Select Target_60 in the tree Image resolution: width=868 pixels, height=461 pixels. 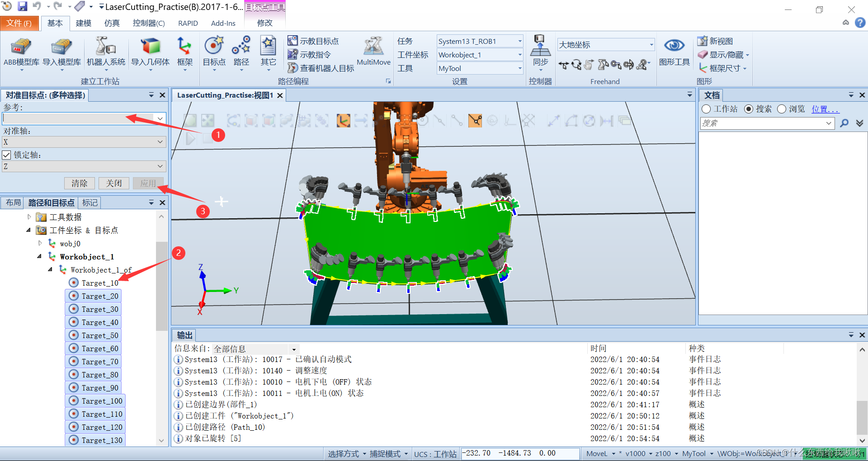[99, 348]
